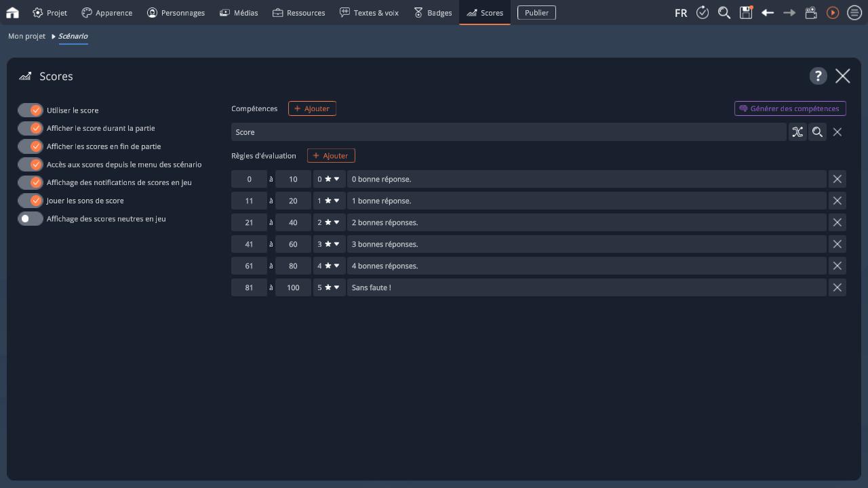Click the shuffle icon beside Score competence
868x488 pixels.
click(x=797, y=132)
